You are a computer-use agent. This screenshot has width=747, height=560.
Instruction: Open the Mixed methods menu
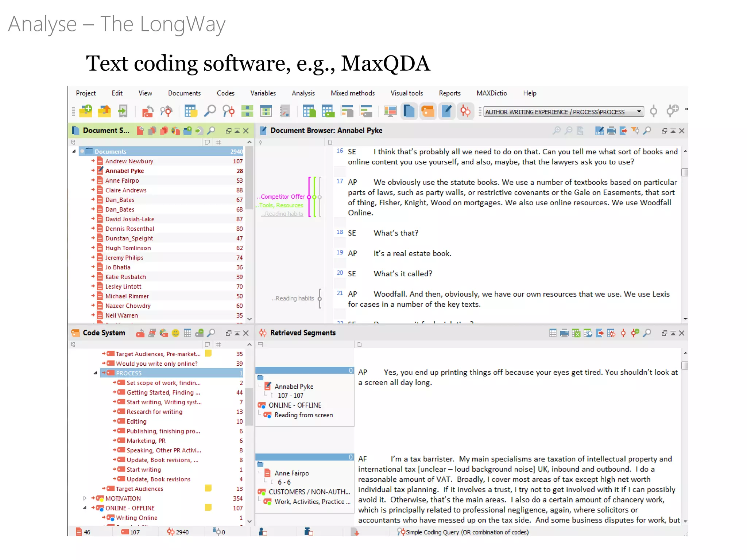tap(353, 93)
